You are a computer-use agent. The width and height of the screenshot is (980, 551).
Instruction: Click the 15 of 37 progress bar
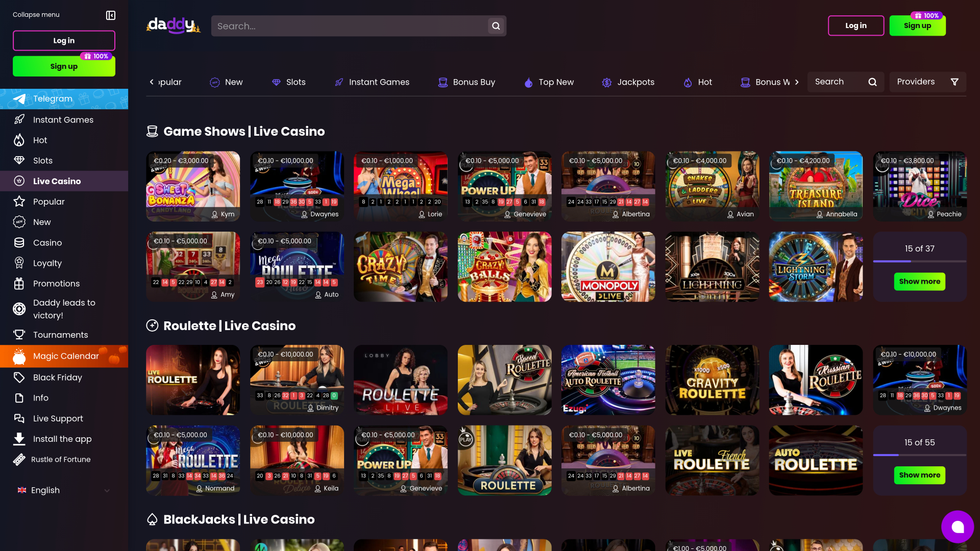[920, 261]
